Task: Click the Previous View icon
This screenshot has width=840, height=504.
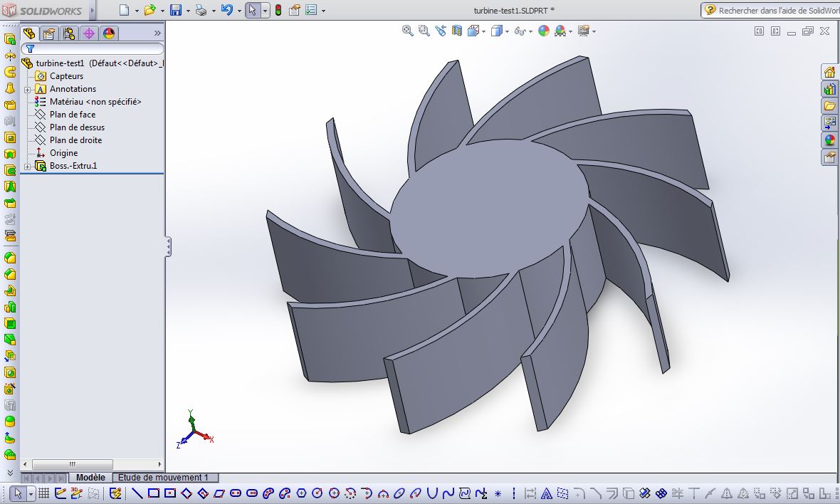Action: click(441, 31)
